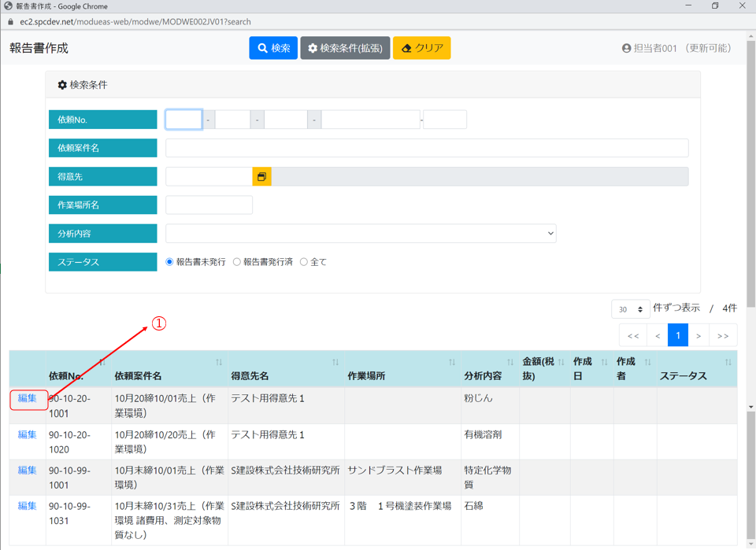Sort table by 作成者 column
This screenshot has height=550, width=756.
click(647, 362)
